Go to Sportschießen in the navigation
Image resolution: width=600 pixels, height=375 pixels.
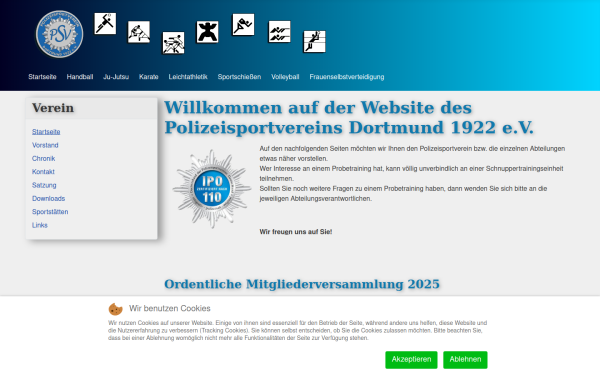[x=239, y=77]
